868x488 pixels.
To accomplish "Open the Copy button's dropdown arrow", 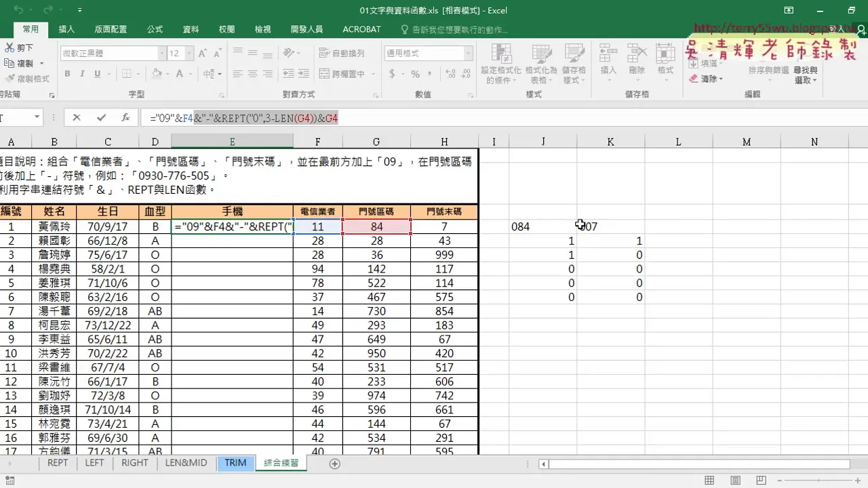I will click(x=41, y=64).
